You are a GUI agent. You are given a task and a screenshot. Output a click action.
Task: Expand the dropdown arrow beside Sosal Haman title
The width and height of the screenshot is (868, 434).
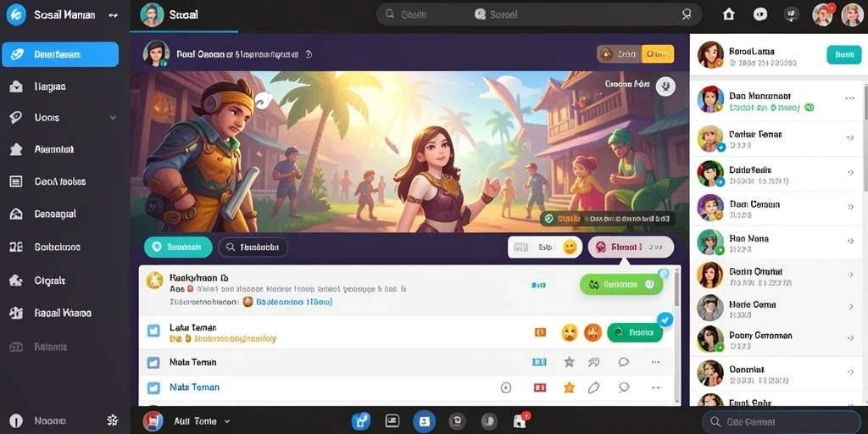click(114, 15)
